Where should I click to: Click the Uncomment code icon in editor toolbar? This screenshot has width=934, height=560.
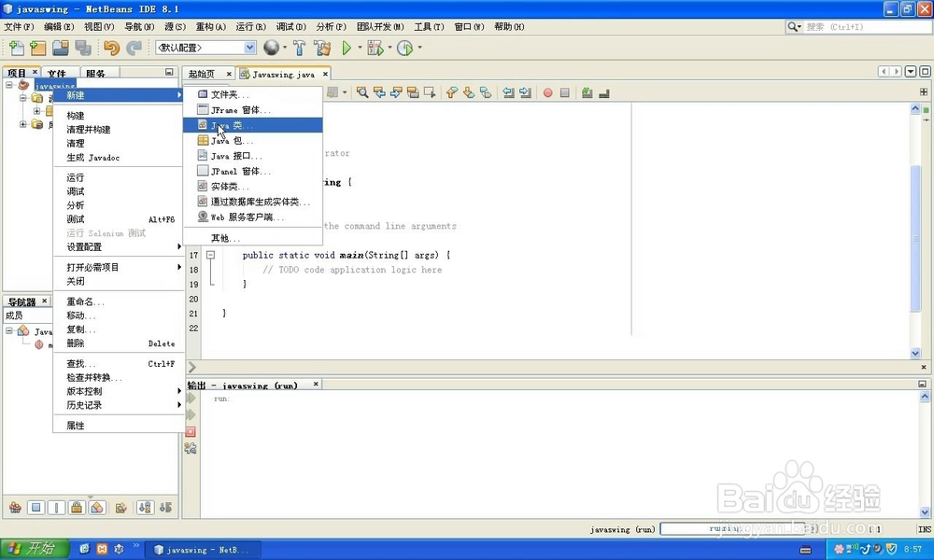604,92
